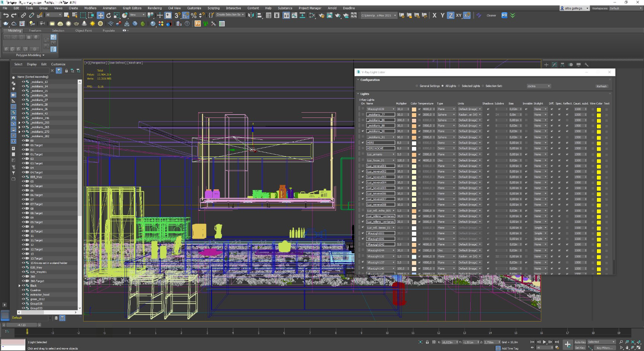
Task: Open the Rendering menu
Action: pyautogui.click(x=154, y=8)
